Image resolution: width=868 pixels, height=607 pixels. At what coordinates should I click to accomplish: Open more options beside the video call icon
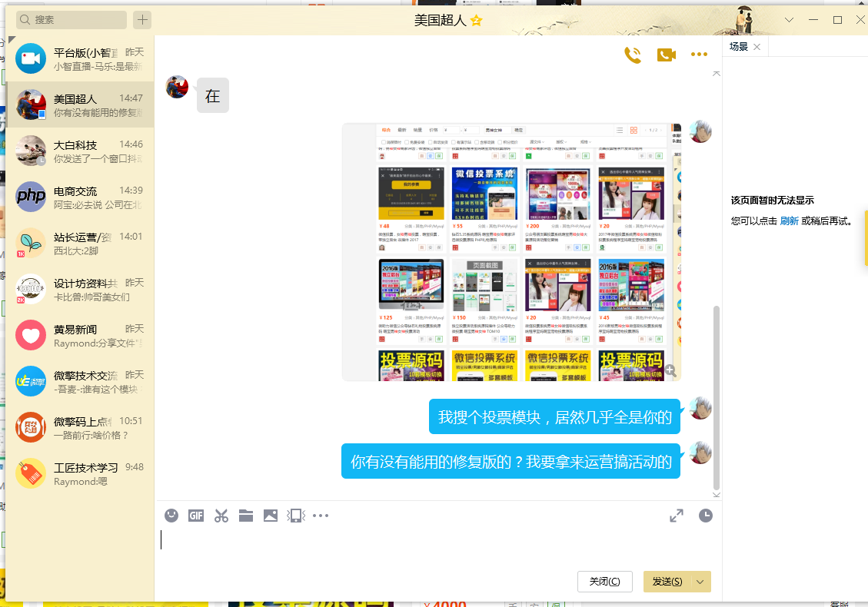[x=699, y=55]
